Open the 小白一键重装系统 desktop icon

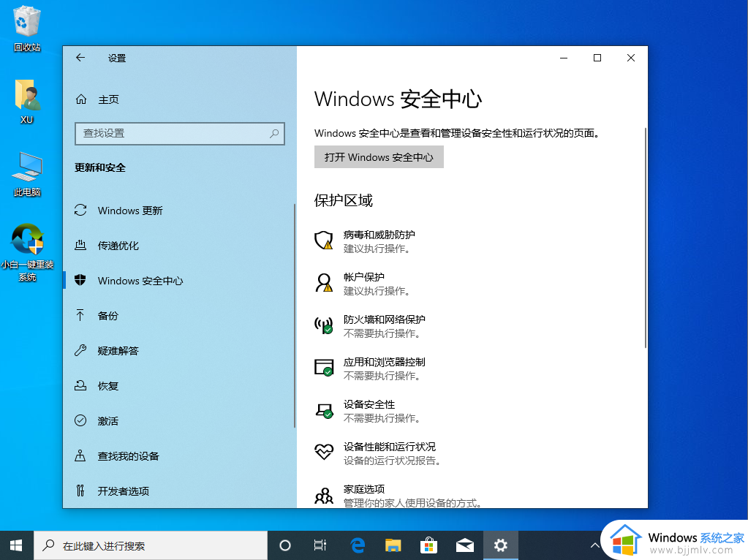pyautogui.click(x=27, y=253)
